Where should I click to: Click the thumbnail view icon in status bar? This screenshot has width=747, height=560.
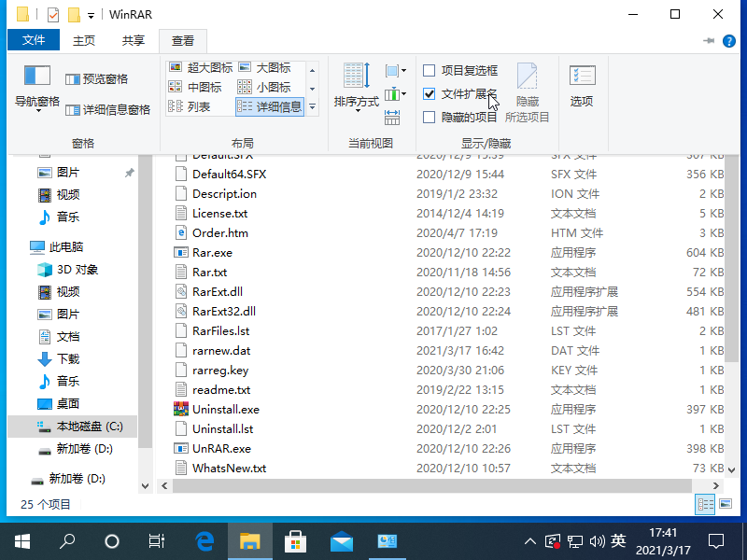[725, 503]
